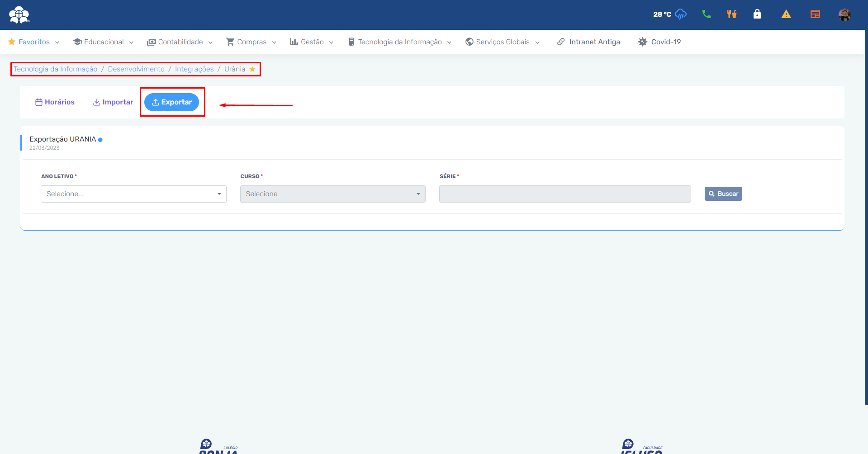Open the yellow warning triangle alert
The width and height of the screenshot is (868, 454).
(786, 14)
